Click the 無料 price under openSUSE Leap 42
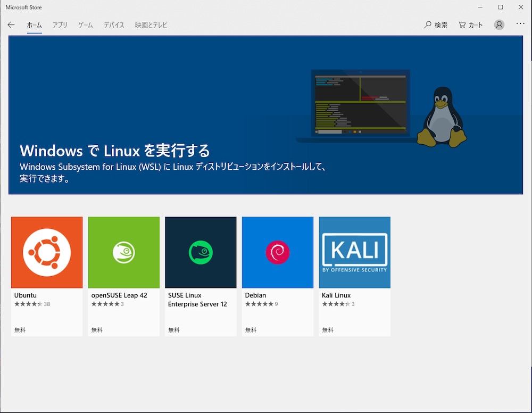Image resolution: width=532 pixels, height=413 pixels. (x=97, y=330)
